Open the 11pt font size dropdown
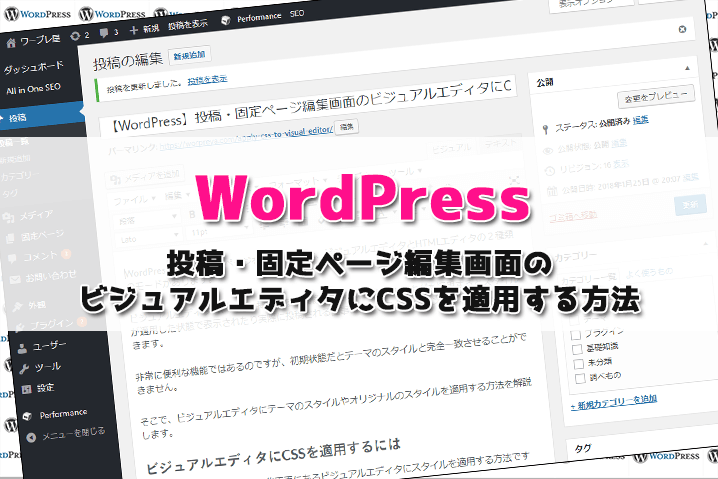718x479 pixels. coord(219,230)
